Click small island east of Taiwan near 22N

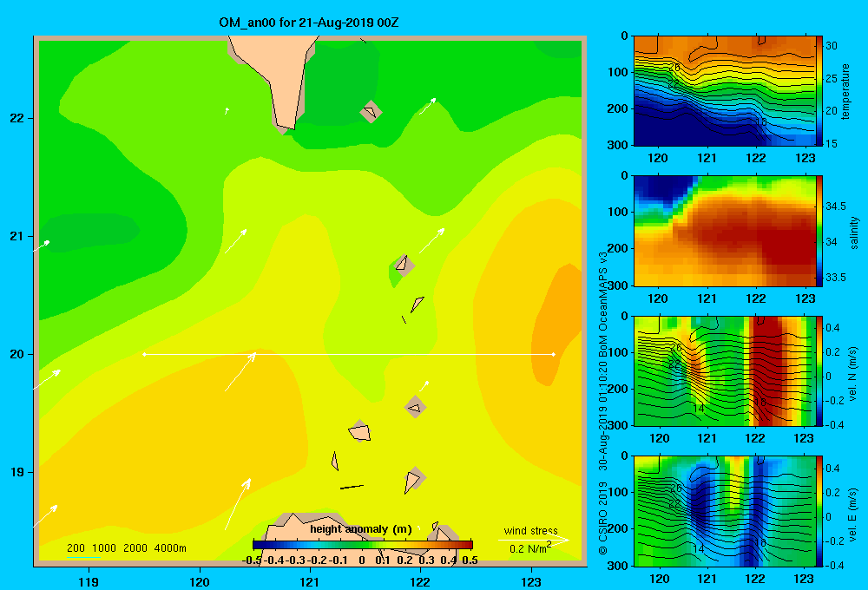371,112
